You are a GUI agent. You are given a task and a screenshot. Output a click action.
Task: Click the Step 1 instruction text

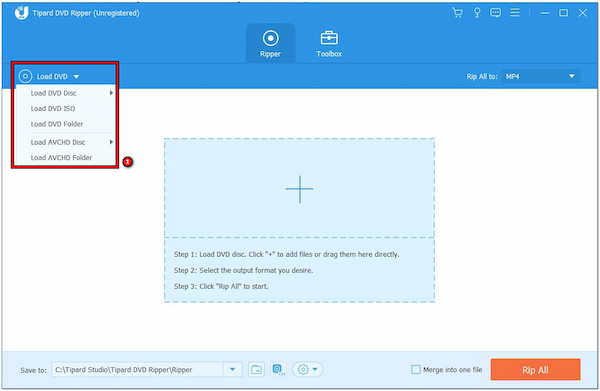coord(286,254)
